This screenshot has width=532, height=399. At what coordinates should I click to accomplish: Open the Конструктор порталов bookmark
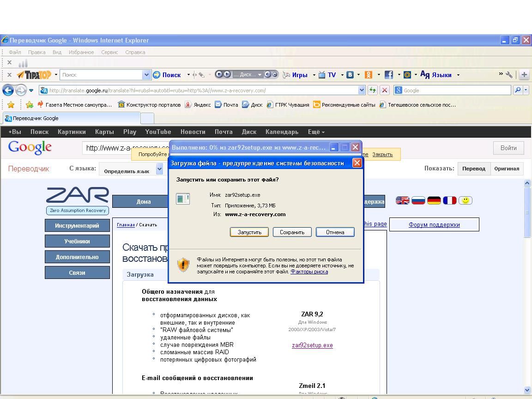pyautogui.click(x=149, y=104)
